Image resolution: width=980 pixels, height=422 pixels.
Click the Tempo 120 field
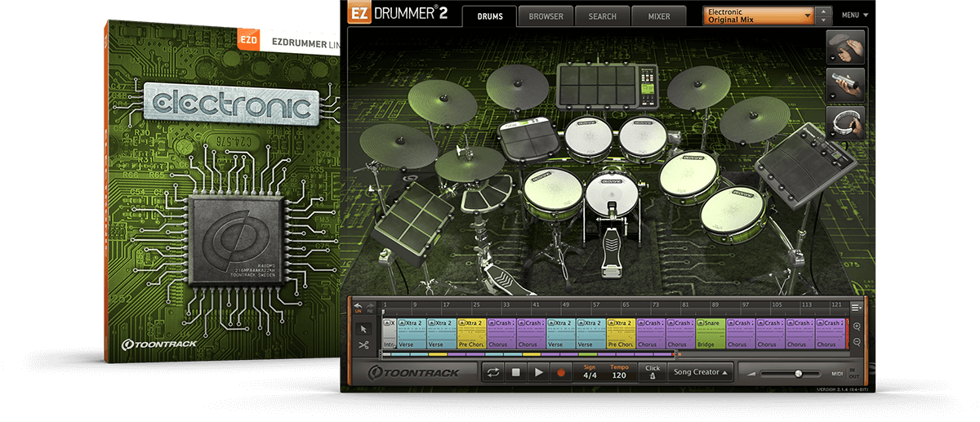pyautogui.click(x=619, y=372)
